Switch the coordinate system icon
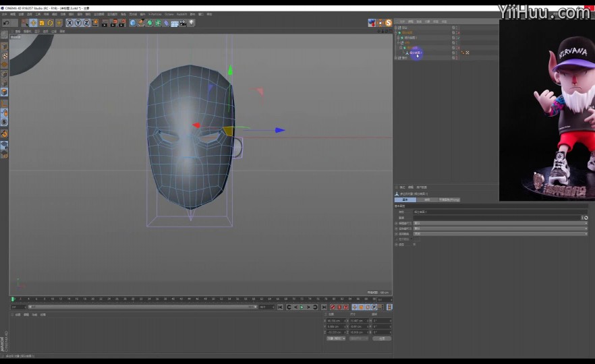The height and width of the screenshot is (364, 595). pos(95,23)
